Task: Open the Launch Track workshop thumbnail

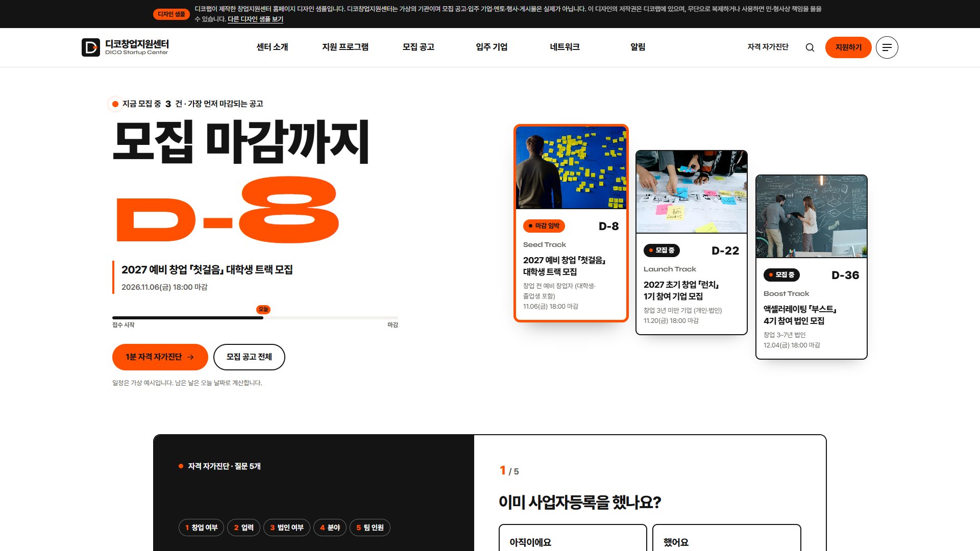Action: pyautogui.click(x=692, y=192)
